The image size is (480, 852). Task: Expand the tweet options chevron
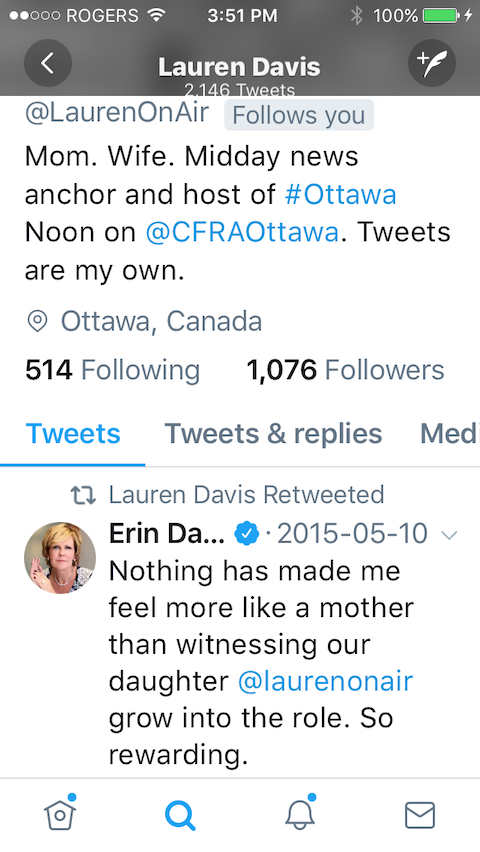pos(449,536)
